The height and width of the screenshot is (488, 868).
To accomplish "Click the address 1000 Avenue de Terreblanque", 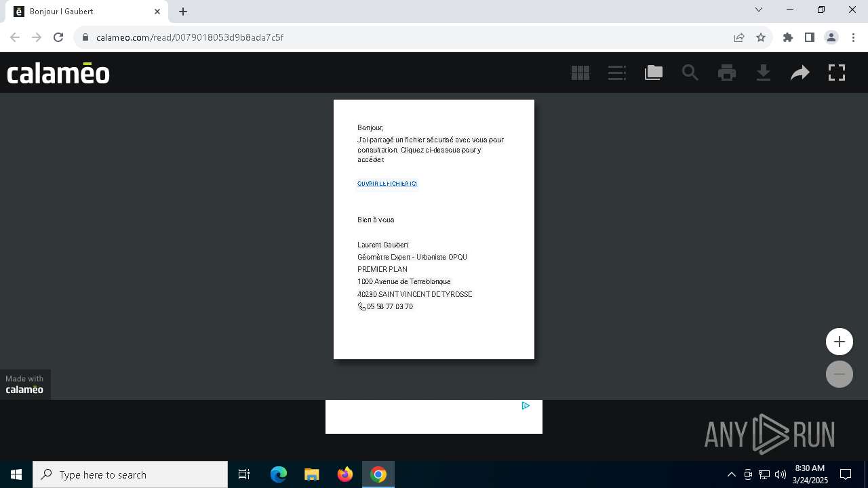I will pyautogui.click(x=404, y=282).
